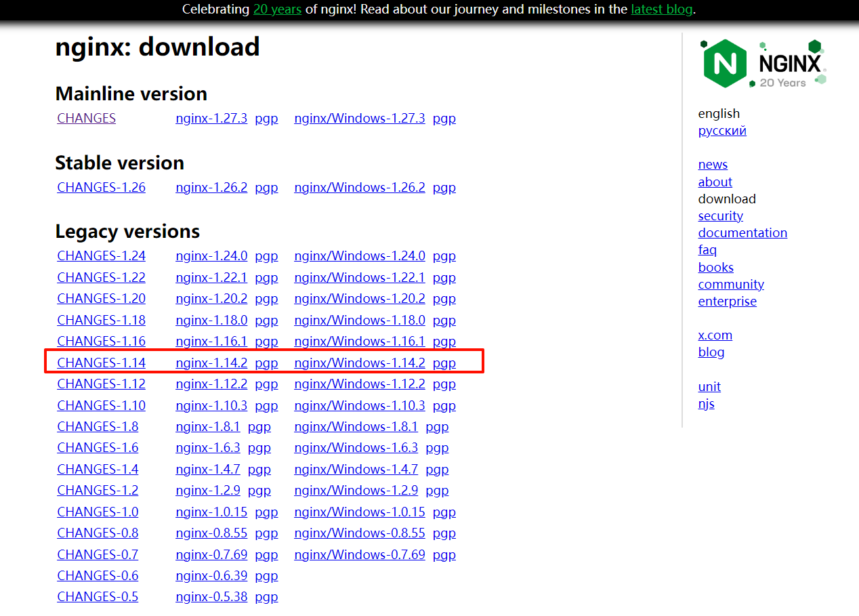Viewport: 859px width, 616px height.
Task: Open the documentation page
Action: [x=742, y=232]
